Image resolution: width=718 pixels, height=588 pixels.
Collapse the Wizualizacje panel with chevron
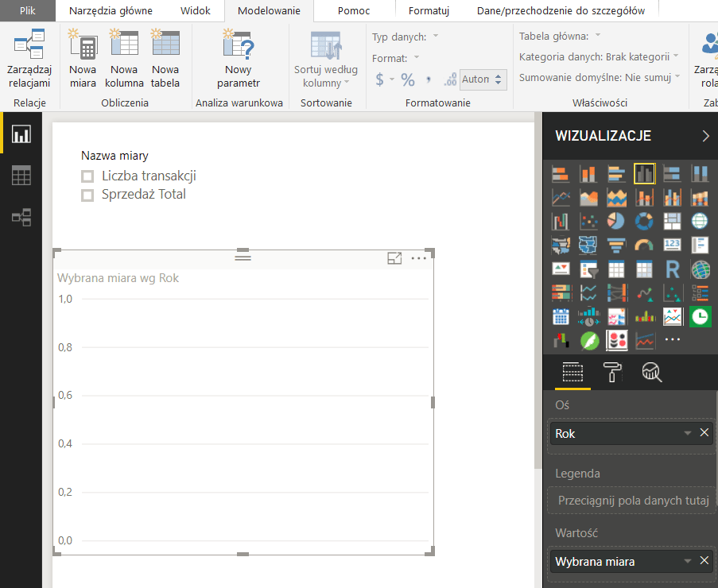pos(705,136)
